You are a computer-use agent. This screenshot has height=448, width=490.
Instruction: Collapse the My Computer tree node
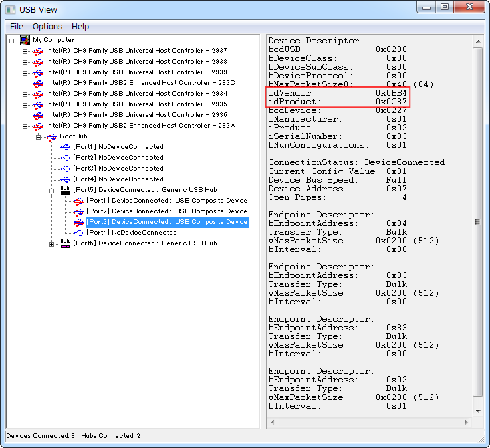(11, 41)
